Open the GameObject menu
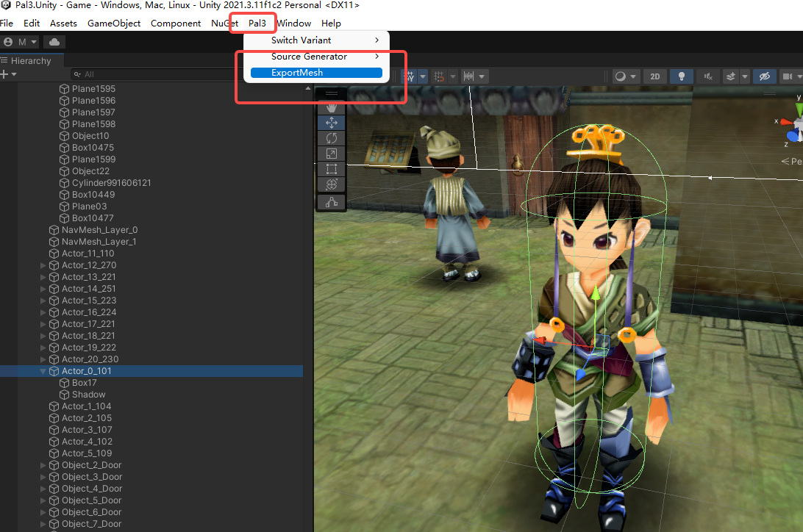The width and height of the screenshot is (803, 532). [114, 23]
